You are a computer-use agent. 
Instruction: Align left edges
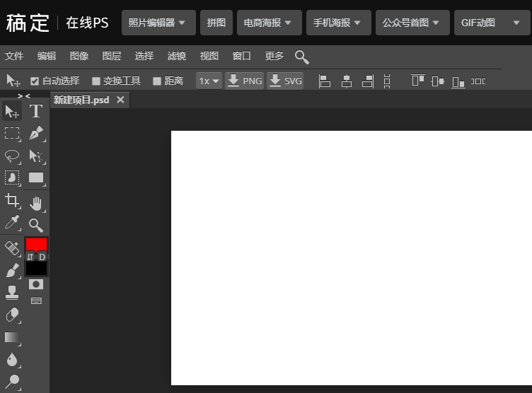click(x=324, y=81)
